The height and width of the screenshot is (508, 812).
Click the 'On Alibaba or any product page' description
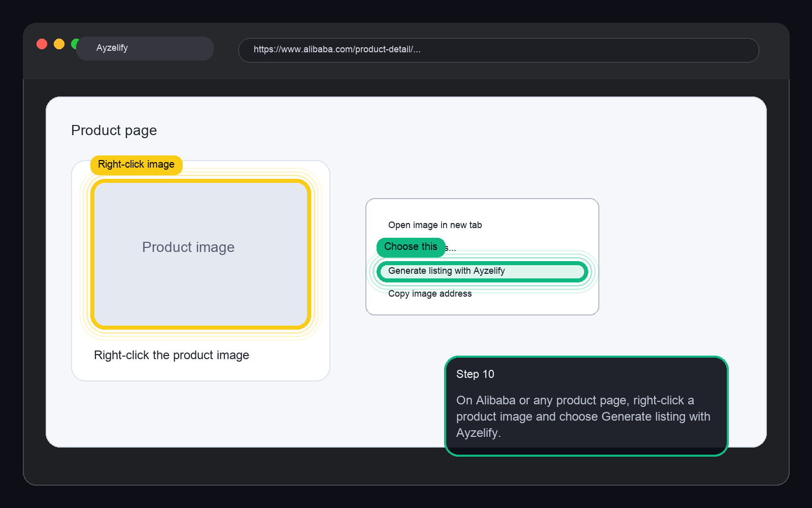point(583,417)
